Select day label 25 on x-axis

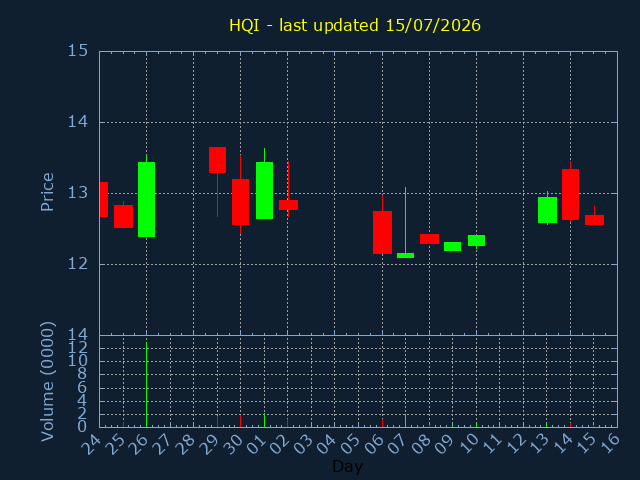click(x=116, y=444)
